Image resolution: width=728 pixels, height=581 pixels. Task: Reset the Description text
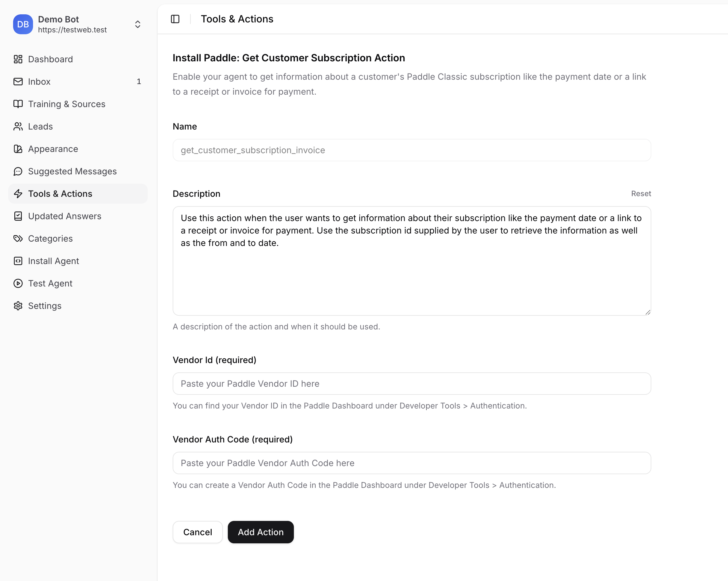click(x=640, y=194)
